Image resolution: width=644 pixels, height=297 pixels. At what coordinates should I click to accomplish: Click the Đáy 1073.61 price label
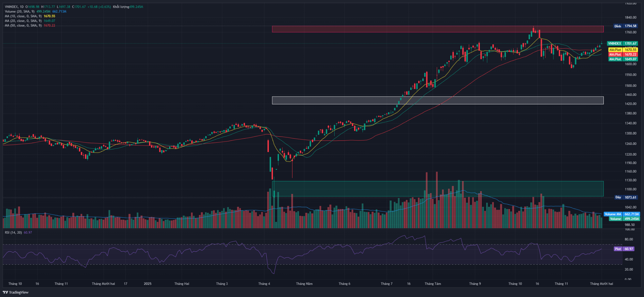(626, 197)
